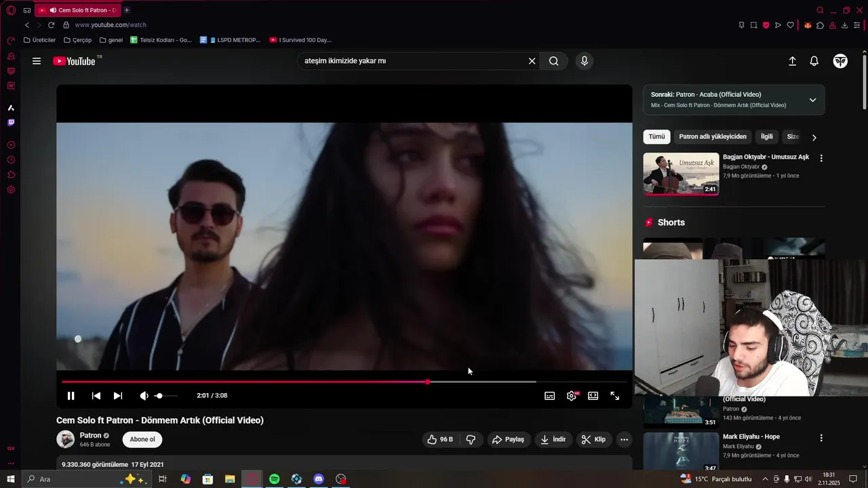Open browser downloads icon
868x488 pixels.
[844, 25]
